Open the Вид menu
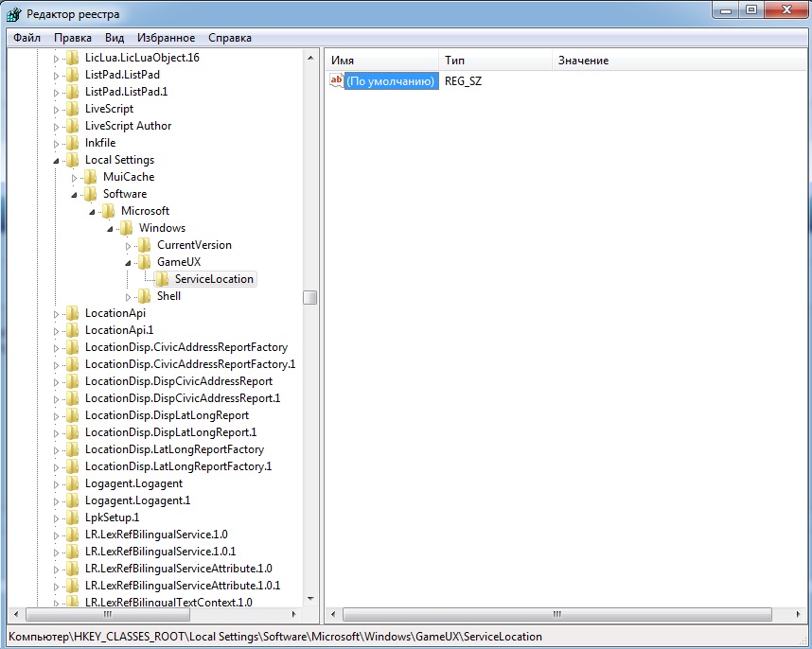 pyautogui.click(x=115, y=38)
